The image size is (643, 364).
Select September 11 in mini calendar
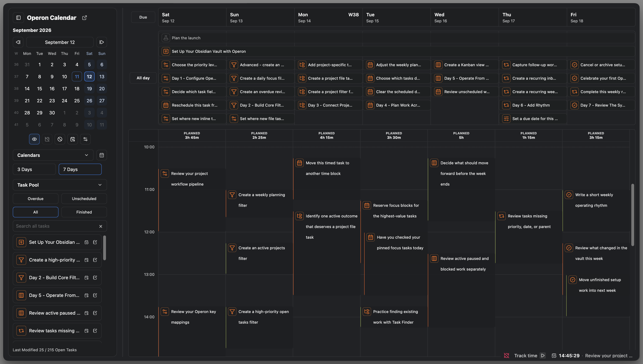click(x=77, y=77)
